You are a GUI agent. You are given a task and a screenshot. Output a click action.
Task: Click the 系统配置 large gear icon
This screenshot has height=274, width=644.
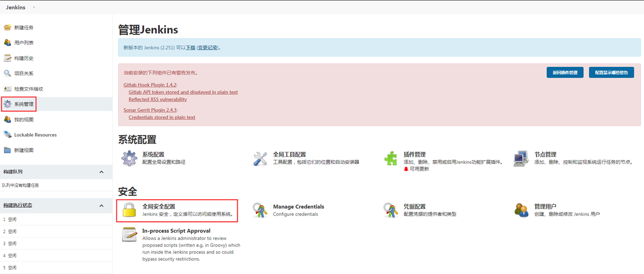(x=129, y=158)
